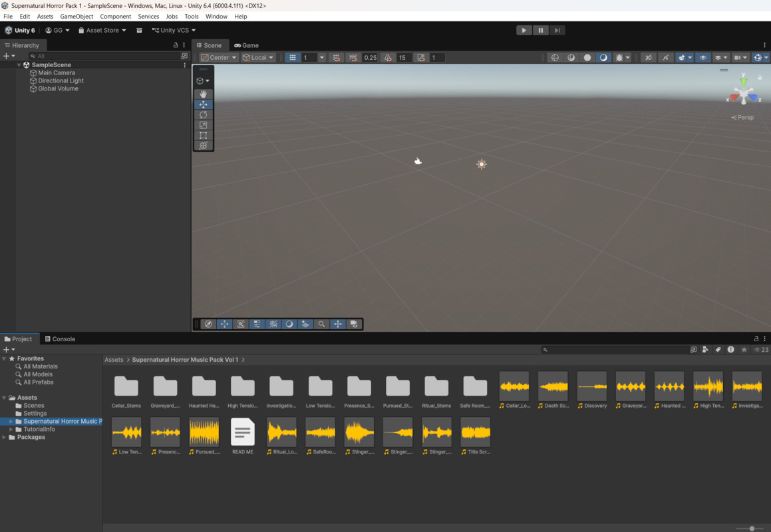Switch to the Console tab
The width and height of the screenshot is (771, 532).
pyautogui.click(x=60, y=338)
